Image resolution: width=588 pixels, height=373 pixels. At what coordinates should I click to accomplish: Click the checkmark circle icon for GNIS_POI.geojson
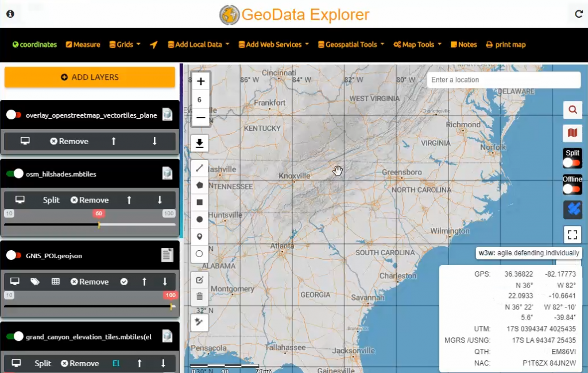coord(124,282)
